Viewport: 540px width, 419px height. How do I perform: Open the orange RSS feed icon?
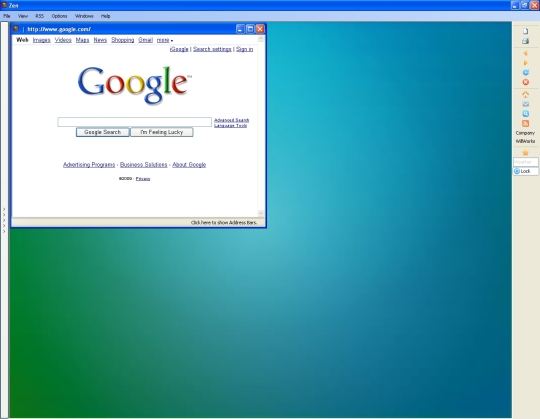[x=526, y=123]
